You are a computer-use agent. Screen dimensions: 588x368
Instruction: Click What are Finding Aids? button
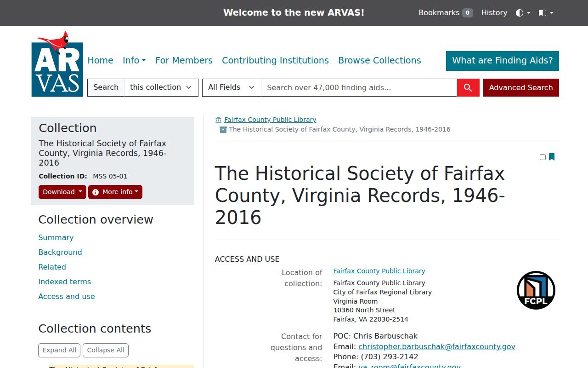pos(503,61)
